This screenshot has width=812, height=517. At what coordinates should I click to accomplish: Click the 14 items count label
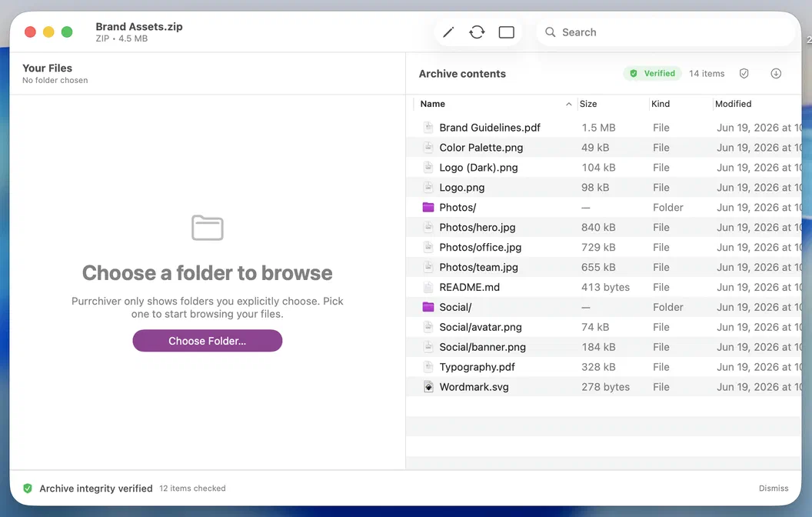click(707, 74)
